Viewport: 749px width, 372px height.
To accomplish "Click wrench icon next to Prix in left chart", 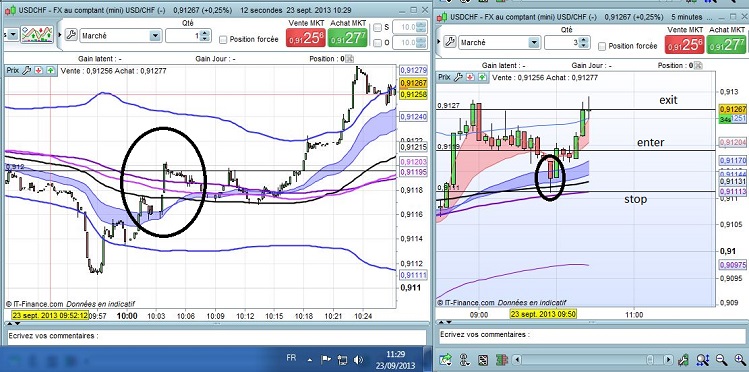I will click(x=27, y=70).
